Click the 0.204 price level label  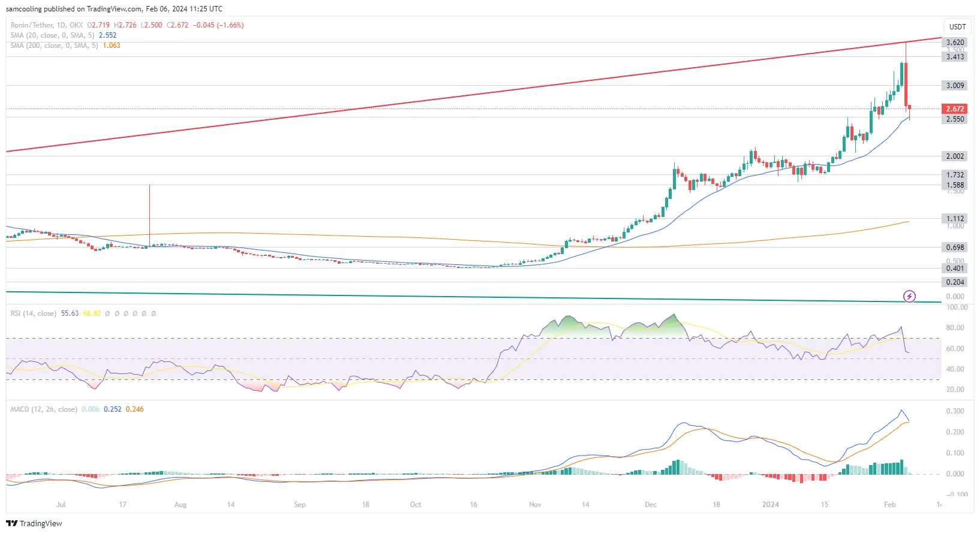click(x=955, y=282)
